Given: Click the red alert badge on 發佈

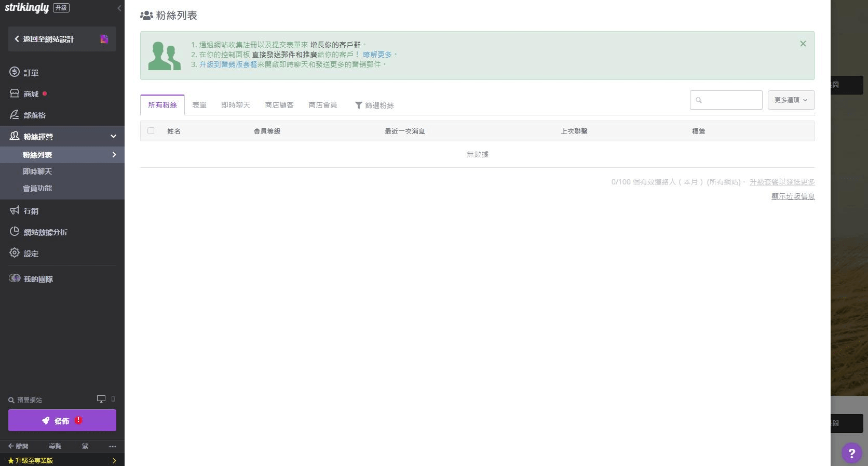Looking at the screenshot, I should tap(78, 420).
